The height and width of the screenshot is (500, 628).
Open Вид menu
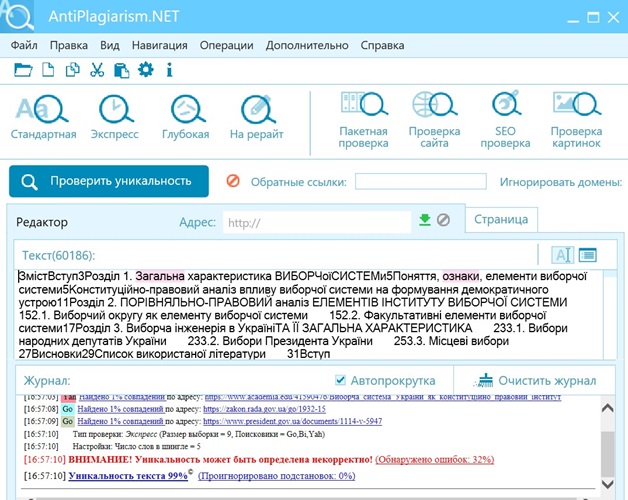[110, 45]
